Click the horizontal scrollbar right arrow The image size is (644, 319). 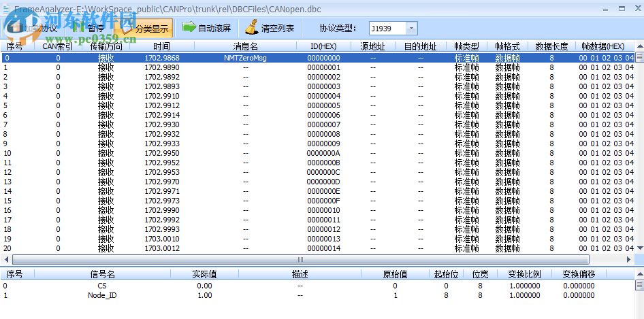629,259
